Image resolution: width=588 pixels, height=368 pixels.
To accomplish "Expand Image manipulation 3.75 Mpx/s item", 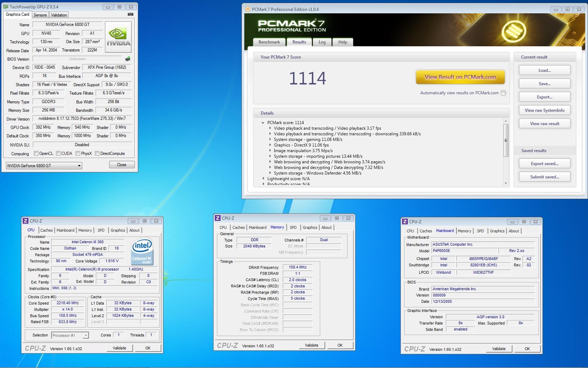I will click(x=270, y=151).
